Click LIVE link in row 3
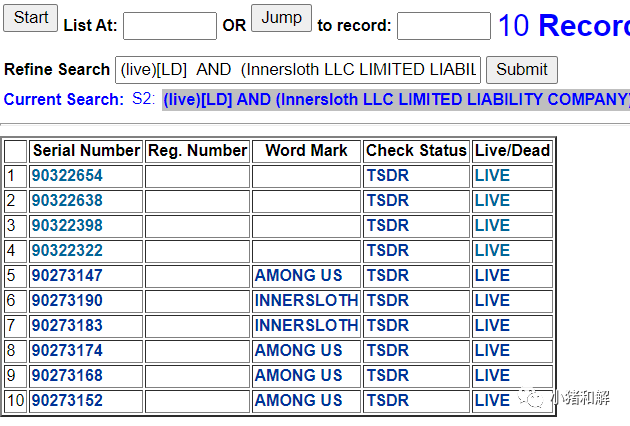Screen dimensions: 630x426 point(492,225)
